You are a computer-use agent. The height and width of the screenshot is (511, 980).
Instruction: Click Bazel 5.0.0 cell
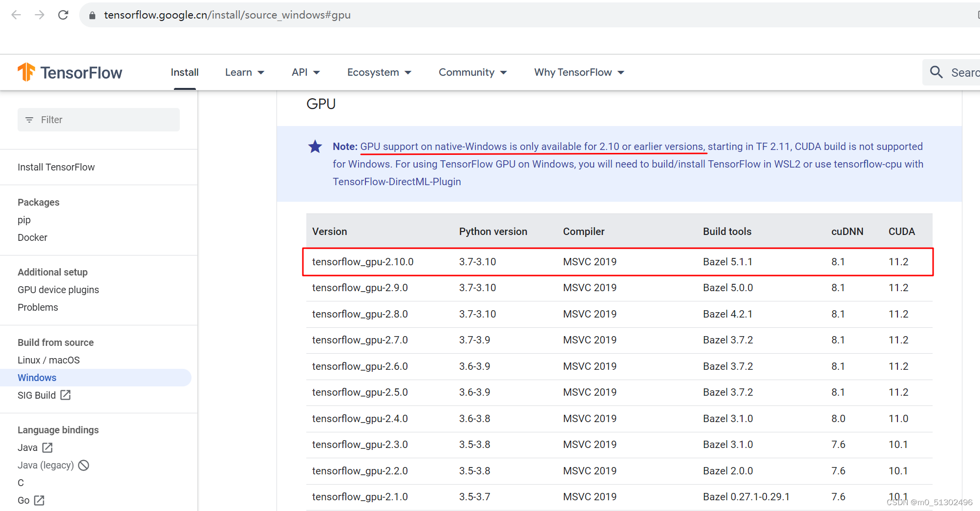point(728,288)
